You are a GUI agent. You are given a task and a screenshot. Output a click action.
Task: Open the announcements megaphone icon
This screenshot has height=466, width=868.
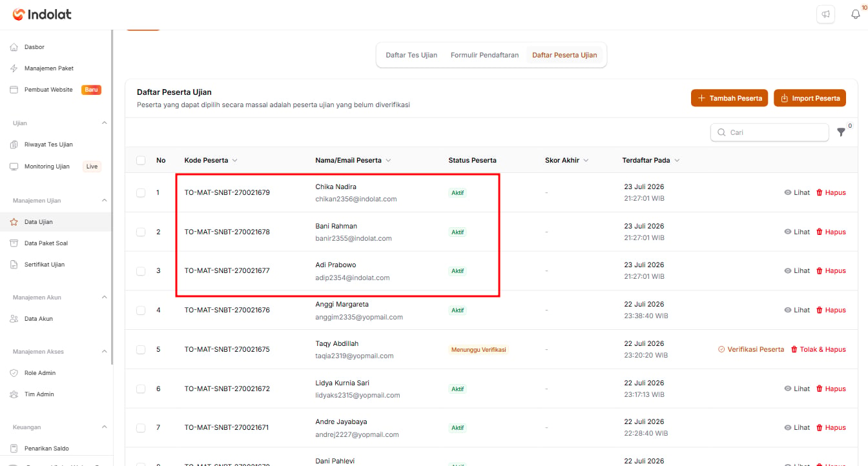[x=825, y=14]
